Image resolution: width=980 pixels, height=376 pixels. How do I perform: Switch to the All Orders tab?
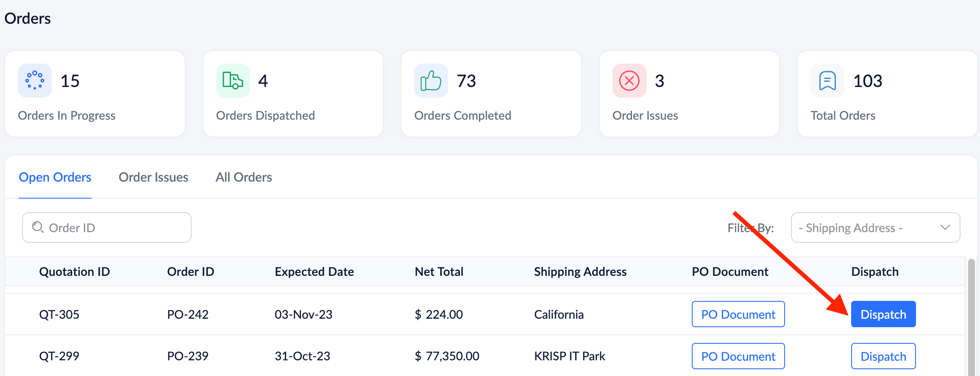click(244, 177)
